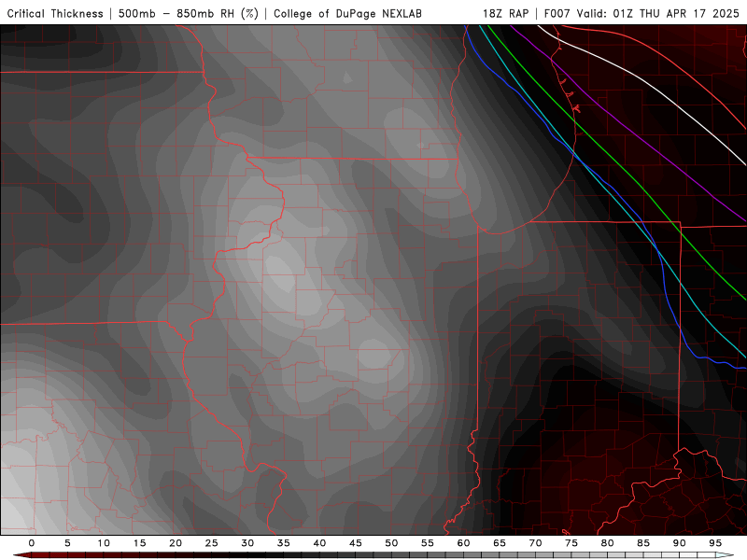747x560 pixels.
Task: Click the '18Z RAP' model run label
Action: coord(505,13)
